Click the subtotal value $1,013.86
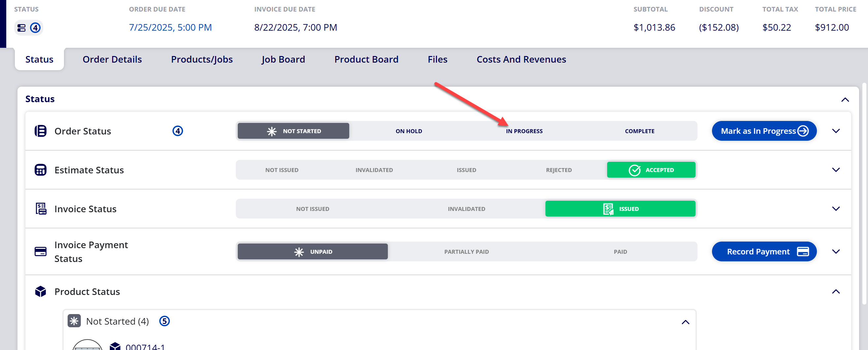 click(x=654, y=27)
